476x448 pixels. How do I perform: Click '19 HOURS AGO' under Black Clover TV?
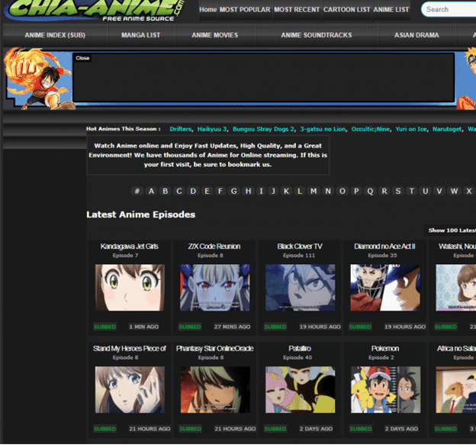pyautogui.click(x=320, y=327)
